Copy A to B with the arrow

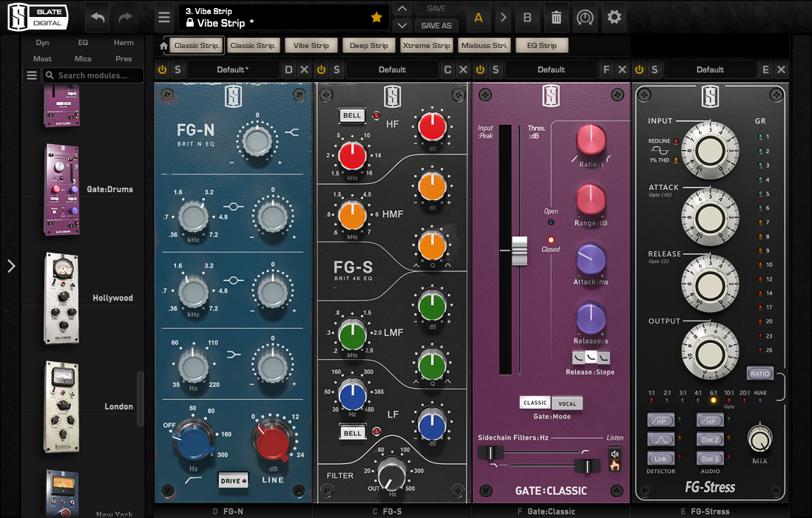503,18
